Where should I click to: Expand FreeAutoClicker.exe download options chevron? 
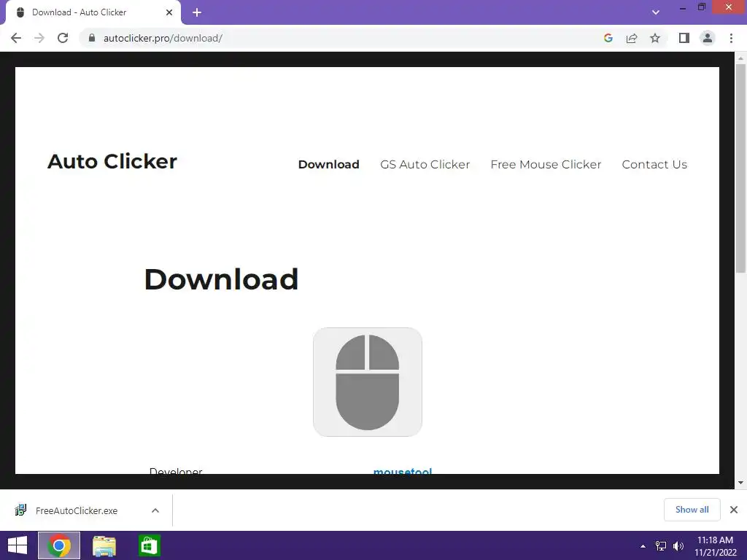point(155,510)
